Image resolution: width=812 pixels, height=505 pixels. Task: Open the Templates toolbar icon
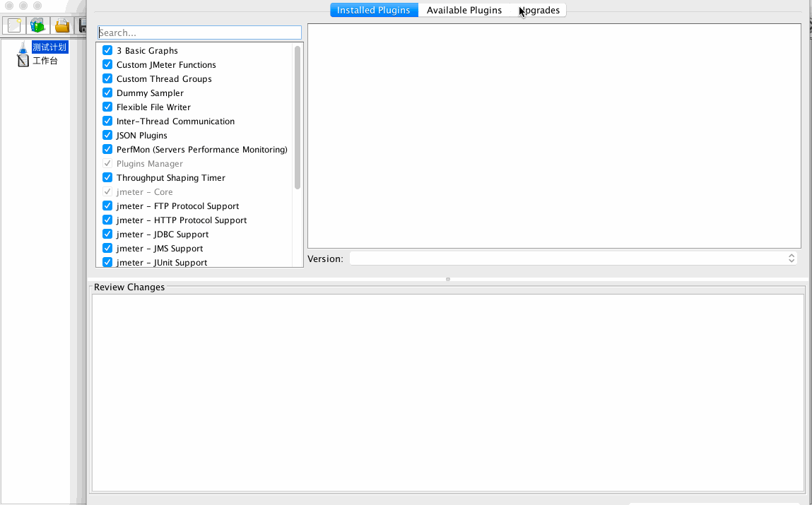(38, 25)
